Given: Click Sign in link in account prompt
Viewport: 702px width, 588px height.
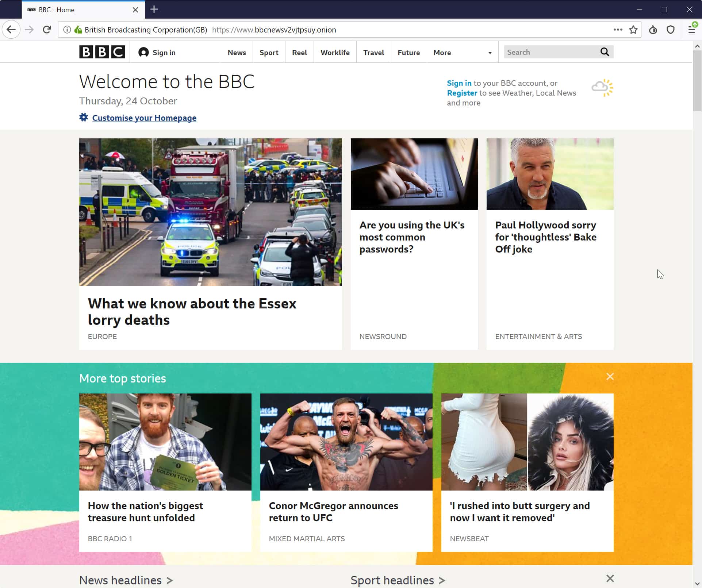Looking at the screenshot, I should (459, 83).
